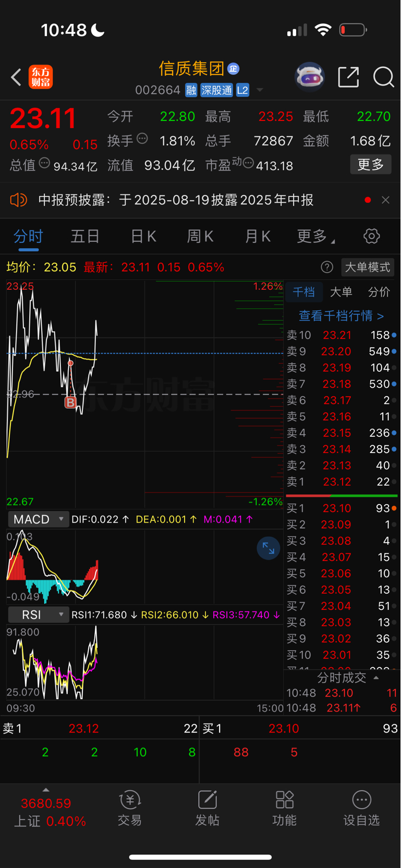Tap the bottom 卖1 23.12 level-2 queue row
Viewport: 401px width, 868px height.
click(x=100, y=728)
